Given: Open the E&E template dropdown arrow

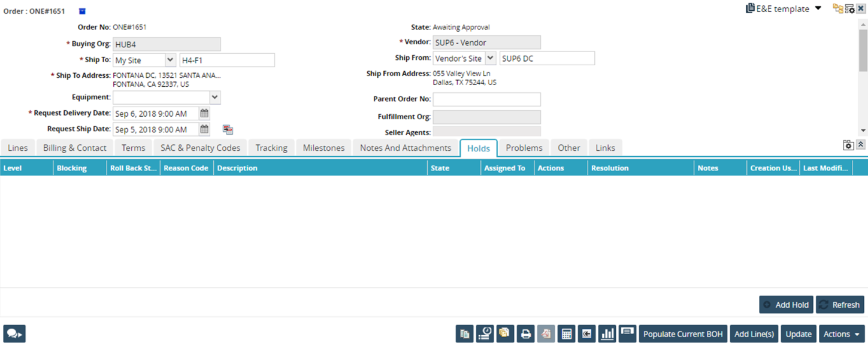Looking at the screenshot, I should [818, 8].
